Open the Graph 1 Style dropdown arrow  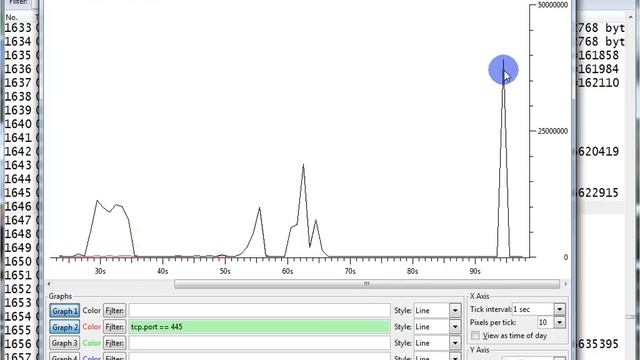455,311
